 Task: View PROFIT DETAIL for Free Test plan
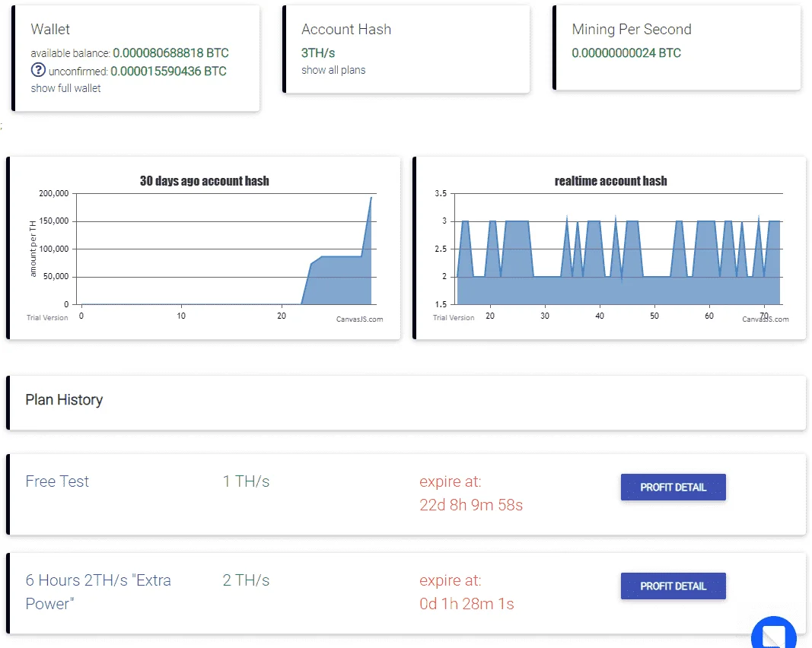point(673,487)
